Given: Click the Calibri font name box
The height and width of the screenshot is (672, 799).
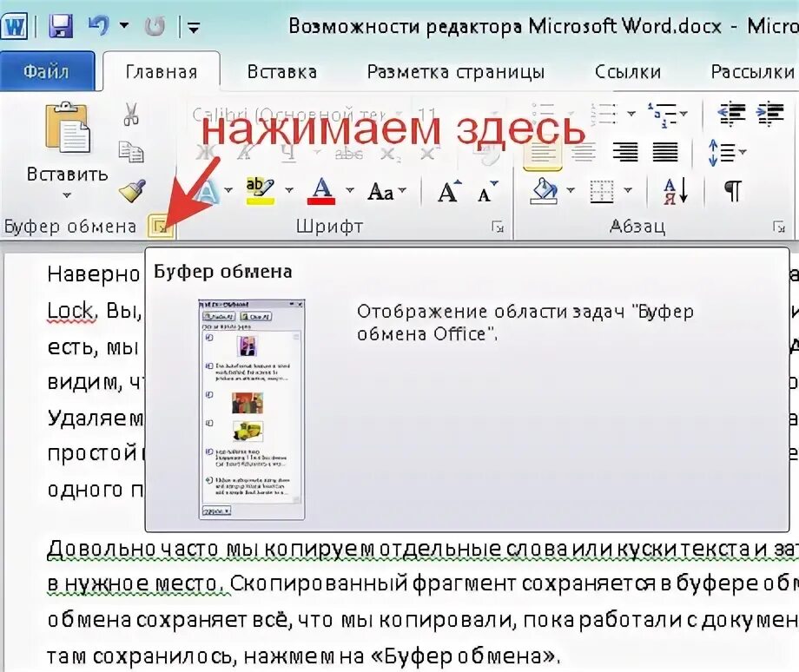Looking at the screenshot, I should [298, 114].
